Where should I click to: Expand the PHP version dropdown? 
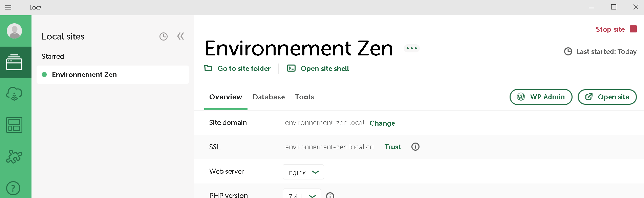(x=301, y=195)
